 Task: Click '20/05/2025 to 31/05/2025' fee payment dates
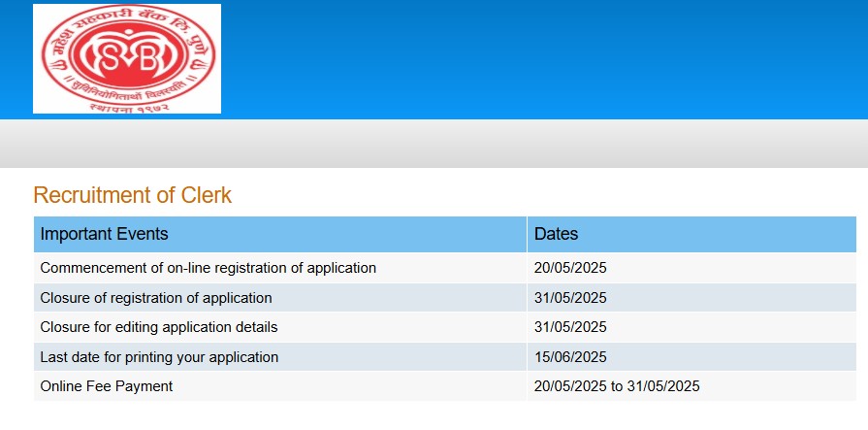[x=617, y=386]
